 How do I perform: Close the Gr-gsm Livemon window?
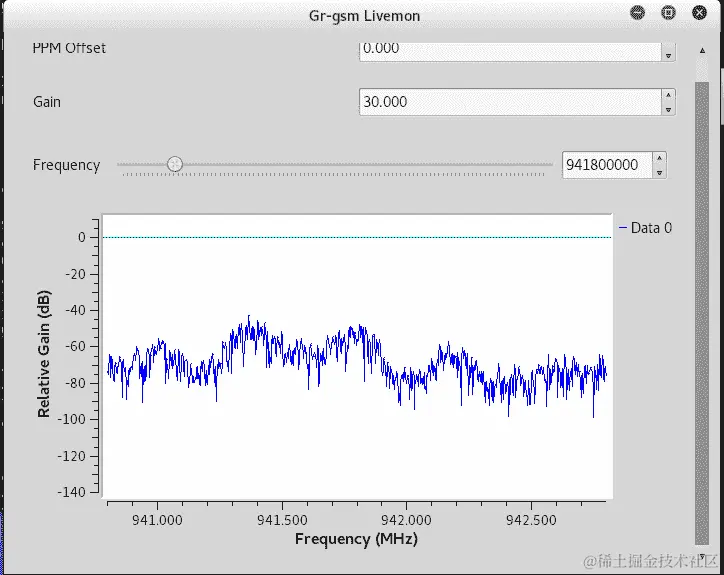700,12
